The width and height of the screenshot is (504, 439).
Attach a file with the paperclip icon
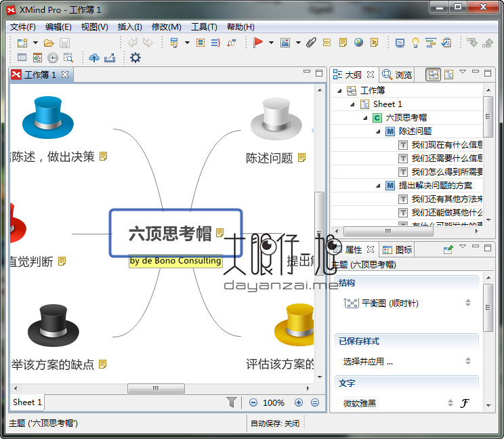tap(311, 43)
